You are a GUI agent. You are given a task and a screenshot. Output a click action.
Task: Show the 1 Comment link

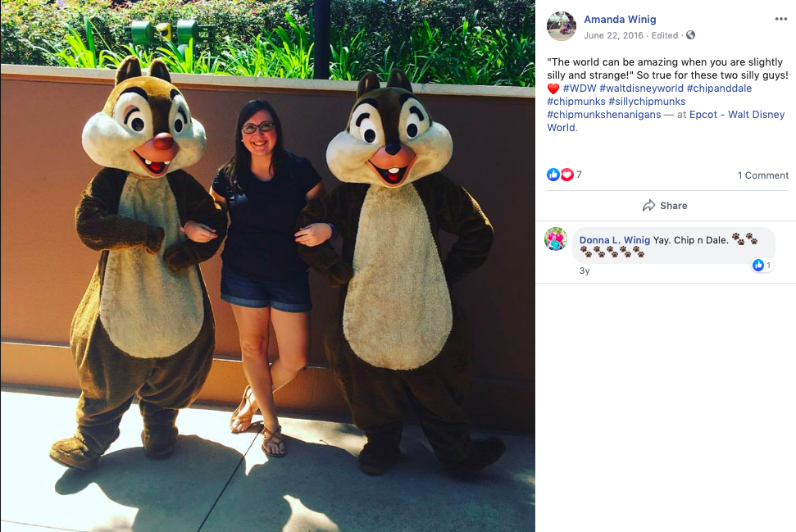763,175
